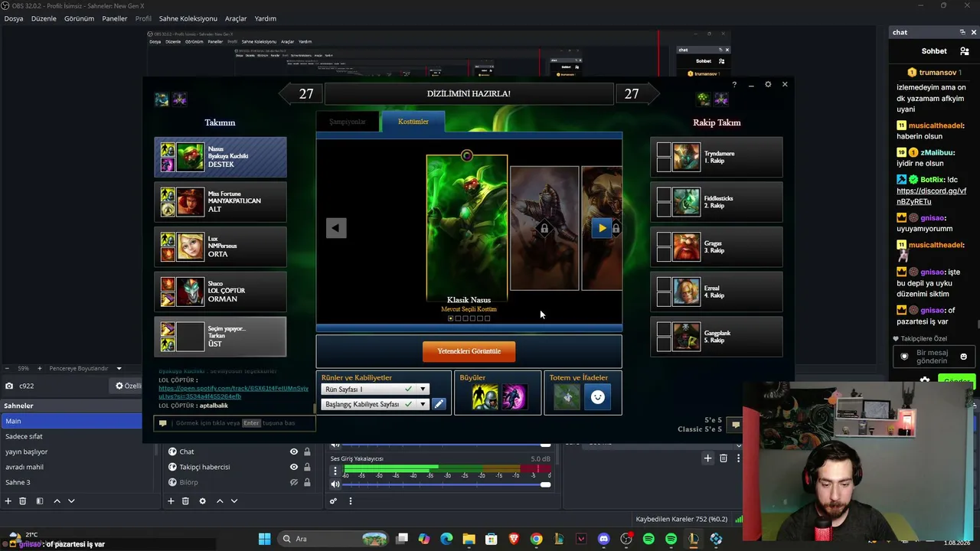Edit rune page with the pencil icon
The height and width of the screenshot is (551, 980).
(439, 404)
